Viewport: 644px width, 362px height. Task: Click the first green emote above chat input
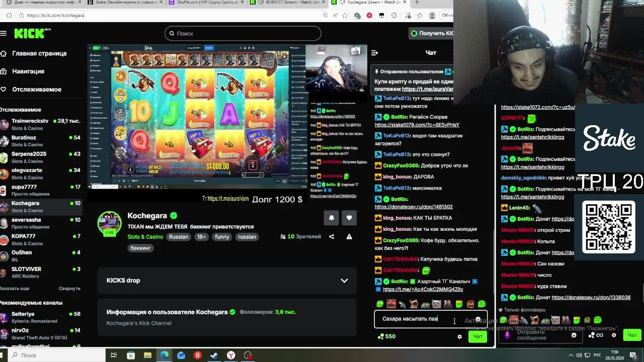point(380,304)
